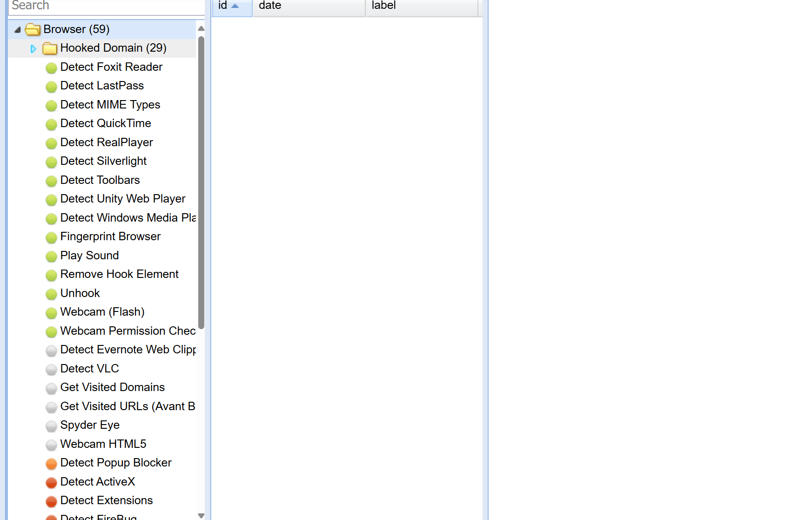Screen dimensions: 812x520
Task: Click grey status dot for Webcam HTML5
Action: 52,445
